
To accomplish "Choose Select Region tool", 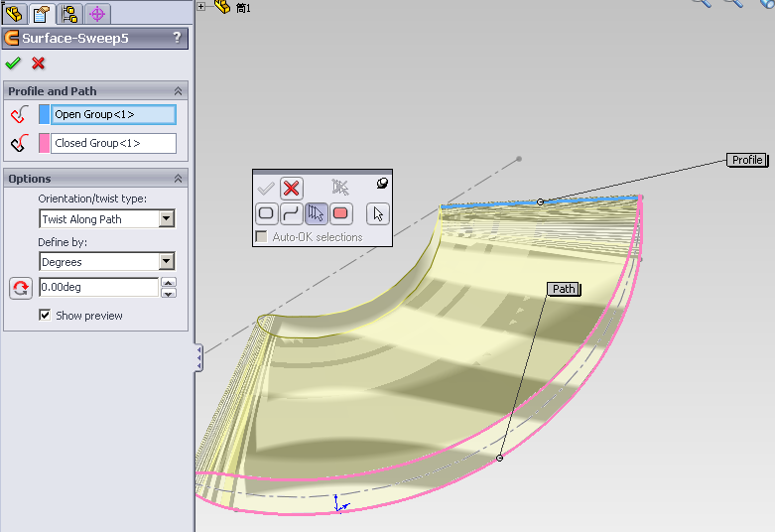I will 340,213.
